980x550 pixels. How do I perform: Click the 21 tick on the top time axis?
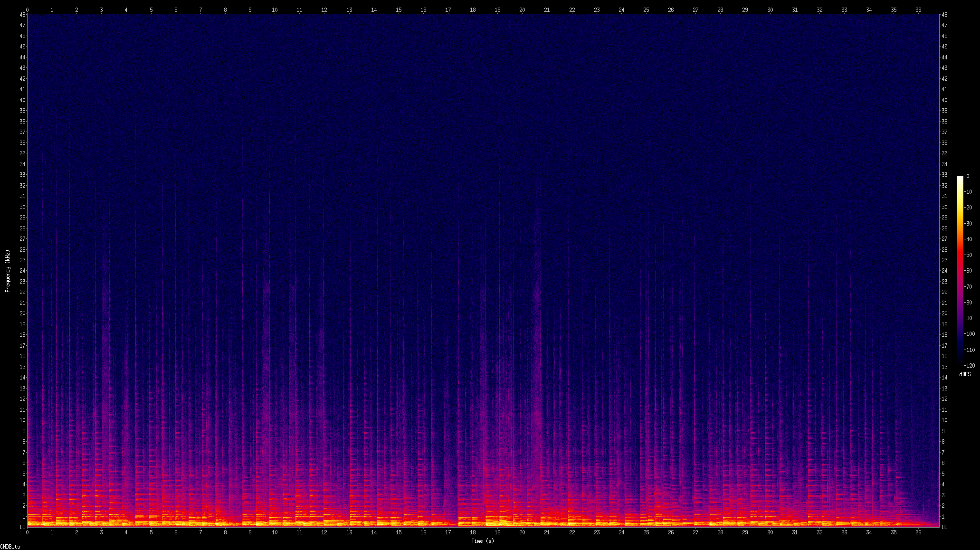(x=547, y=9)
